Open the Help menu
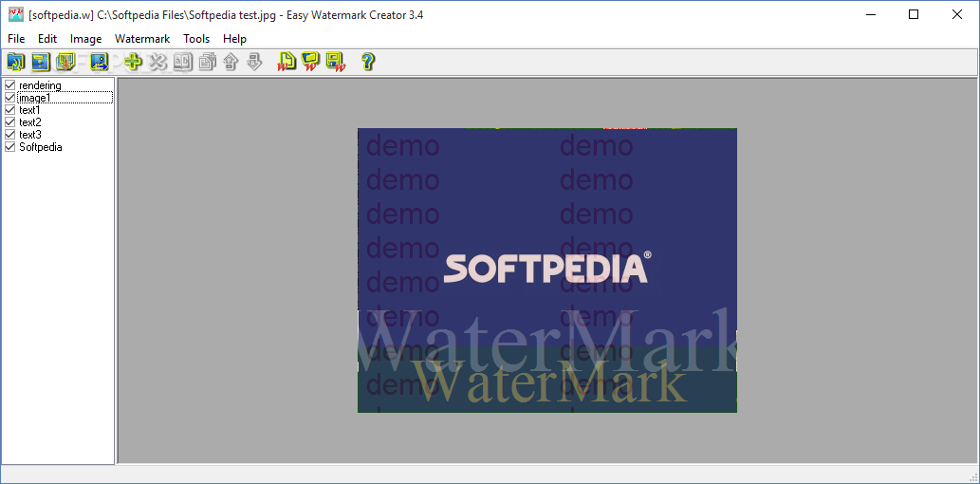This screenshot has height=484, width=980. click(234, 39)
